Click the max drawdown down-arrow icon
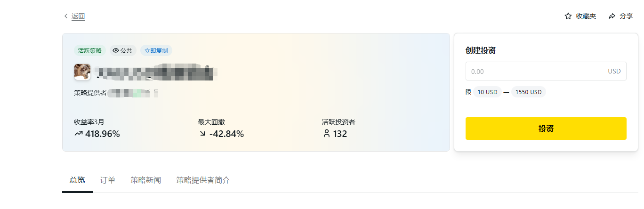644x209 pixels. coord(202,134)
